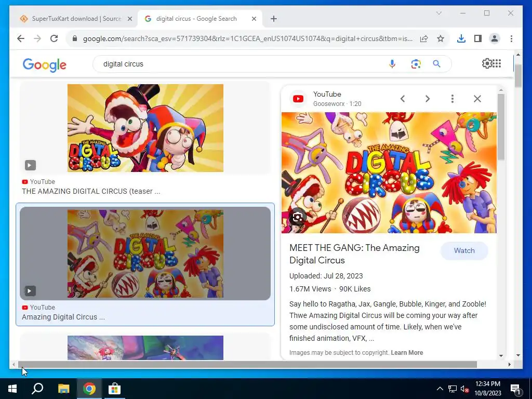Click 1.67M Views text

pyautogui.click(x=310, y=289)
